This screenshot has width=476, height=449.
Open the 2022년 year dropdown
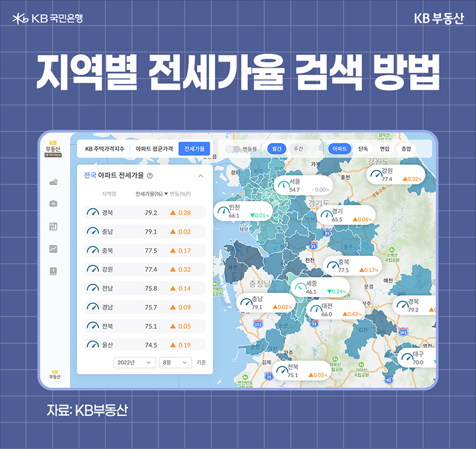pyautogui.click(x=134, y=363)
